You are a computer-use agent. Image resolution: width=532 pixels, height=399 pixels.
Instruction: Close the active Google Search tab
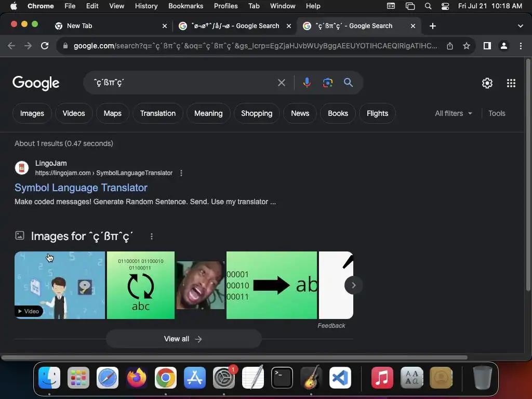click(x=413, y=26)
